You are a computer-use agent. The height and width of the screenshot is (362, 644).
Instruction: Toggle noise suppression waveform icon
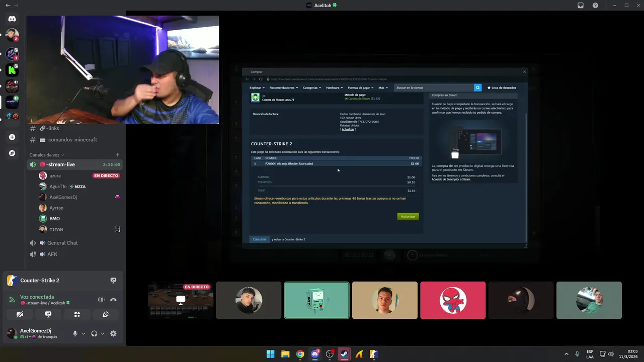pyautogui.click(x=101, y=300)
